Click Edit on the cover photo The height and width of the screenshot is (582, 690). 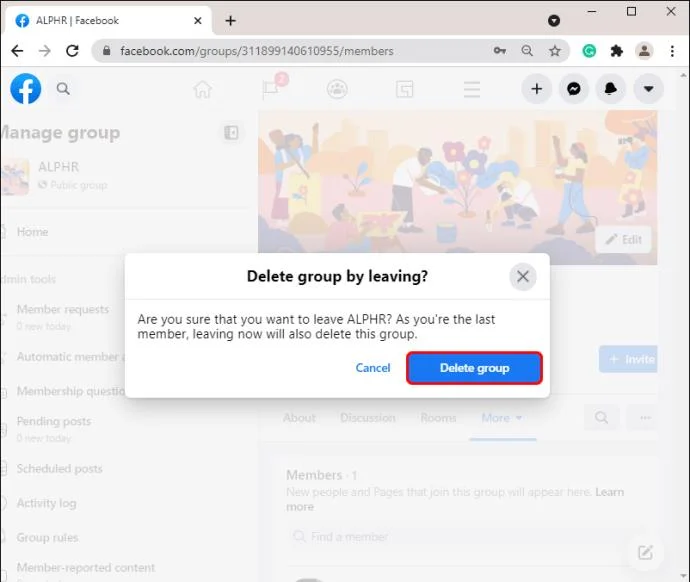click(x=623, y=239)
